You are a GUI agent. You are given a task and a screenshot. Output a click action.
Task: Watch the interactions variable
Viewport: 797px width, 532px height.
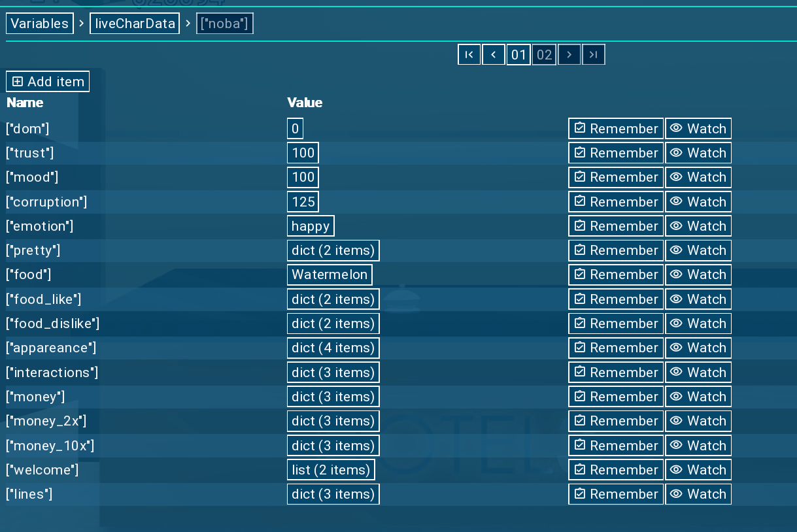[698, 373]
